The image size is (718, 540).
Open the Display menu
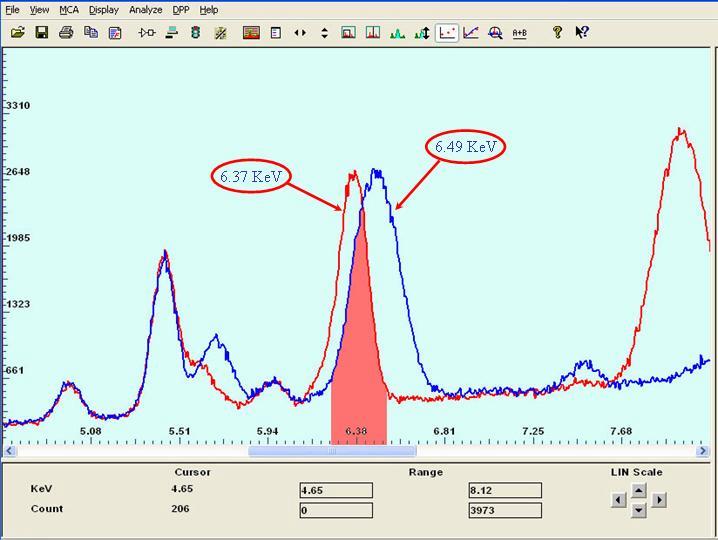coord(103,10)
